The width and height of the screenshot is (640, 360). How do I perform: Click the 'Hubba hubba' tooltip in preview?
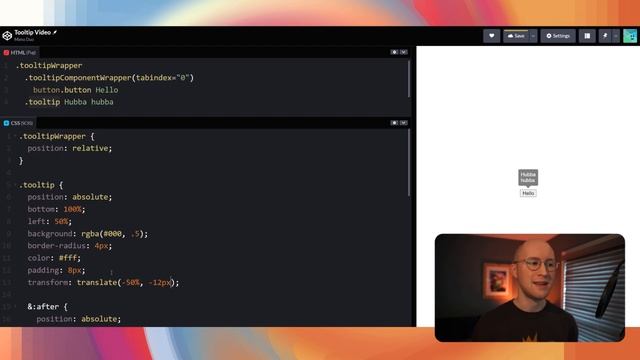pos(528,178)
